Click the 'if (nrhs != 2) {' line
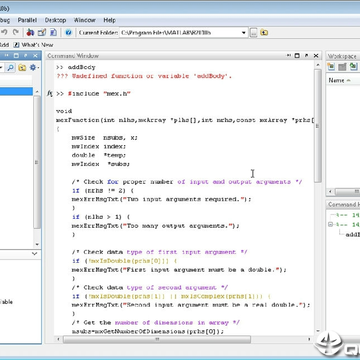This screenshot has height=360, width=360. click(x=103, y=190)
